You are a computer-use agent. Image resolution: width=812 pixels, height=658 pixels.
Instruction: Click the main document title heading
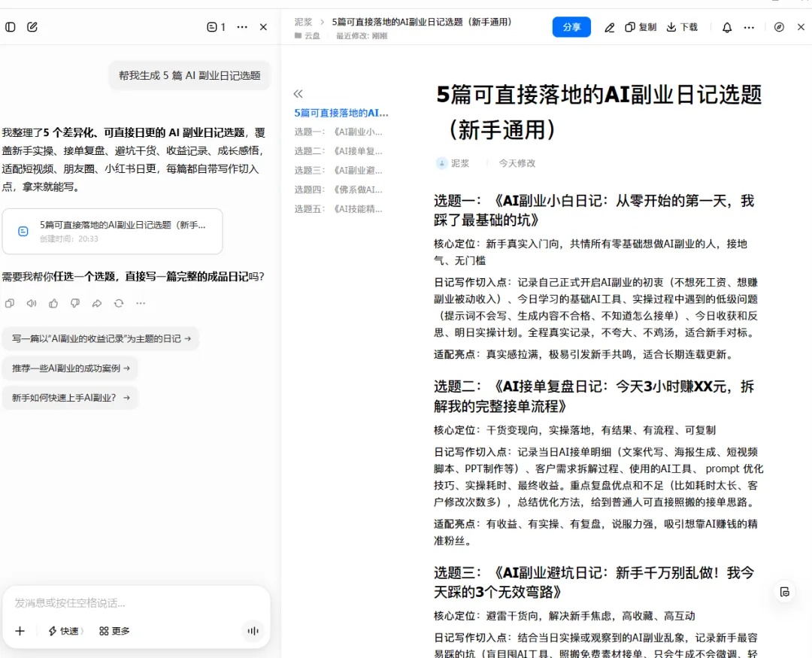pyautogui.click(x=598, y=113)
